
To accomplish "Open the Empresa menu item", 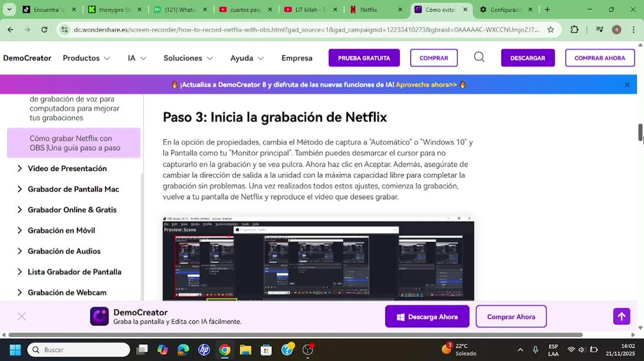I will point(297,58).
